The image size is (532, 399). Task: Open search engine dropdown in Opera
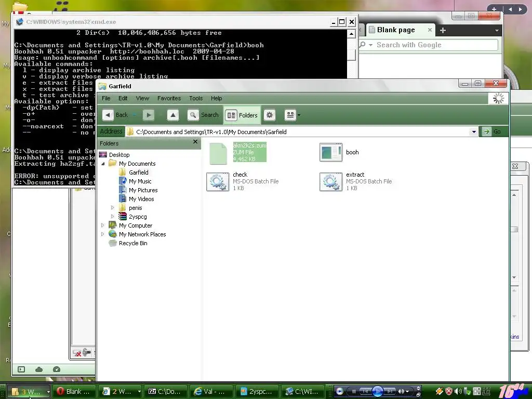pyautogui.click(x=370, y=45)
